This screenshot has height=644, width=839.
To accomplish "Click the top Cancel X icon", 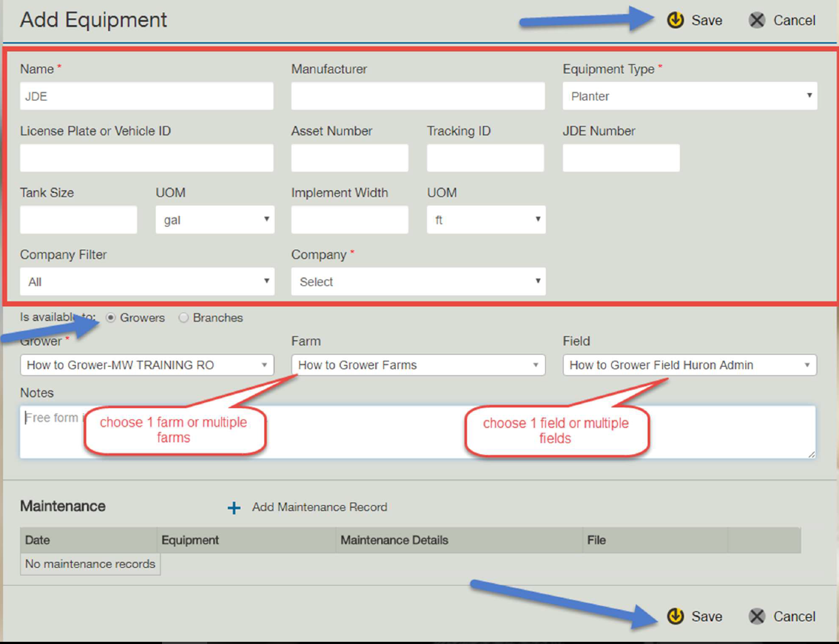I will [757, 20].
